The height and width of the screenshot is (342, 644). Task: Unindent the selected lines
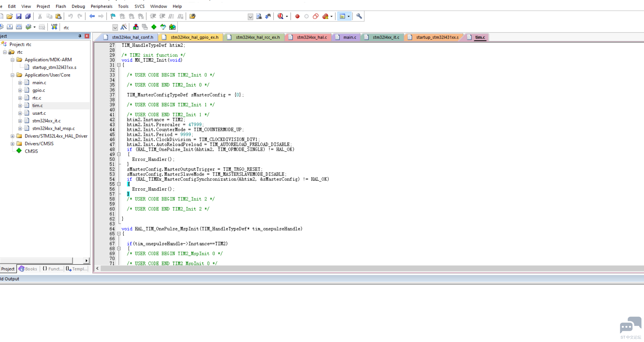click(x=162, y=16)
